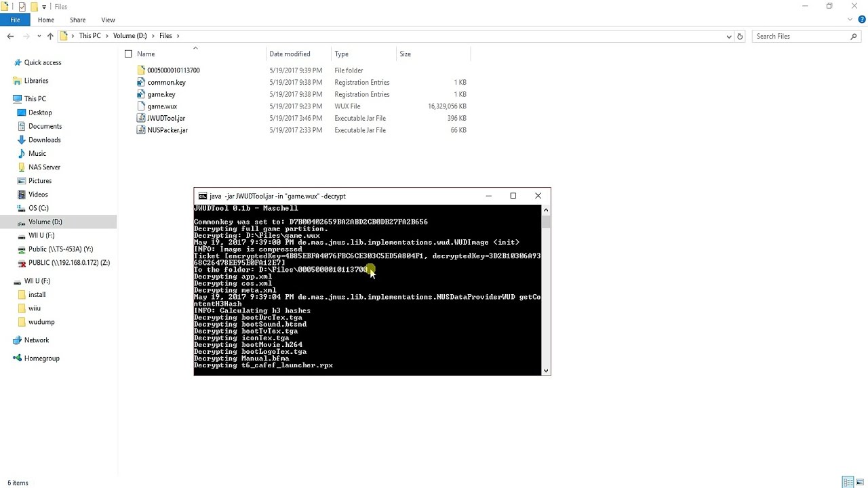
Task: Switch to large thumbnails view icon
Action: 859,483
